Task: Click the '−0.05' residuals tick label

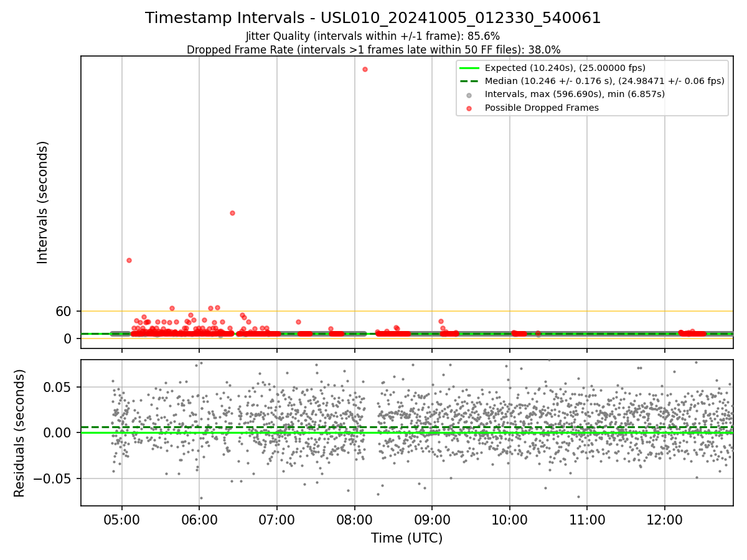Action: pyautogui.click(x=53, y=478)
